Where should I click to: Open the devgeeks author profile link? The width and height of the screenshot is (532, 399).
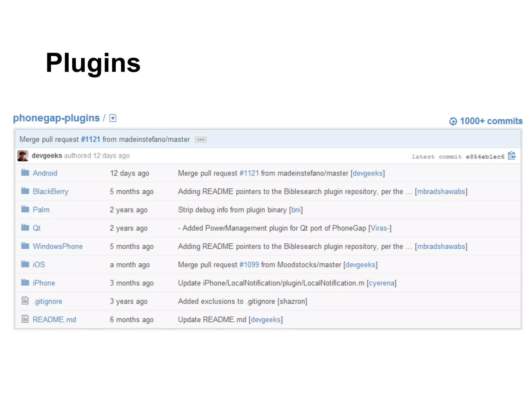click(x=47, y=156)
